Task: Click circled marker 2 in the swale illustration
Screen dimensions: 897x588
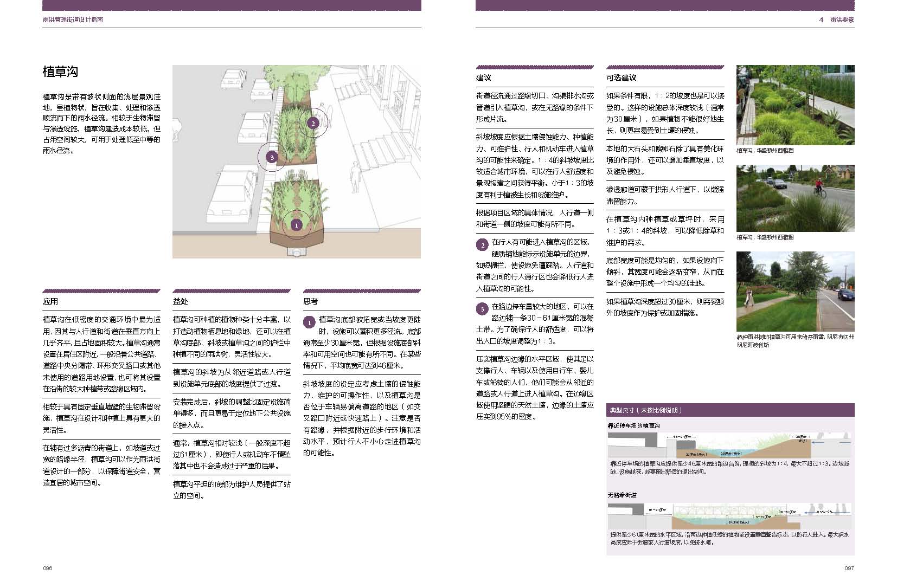Action: [x=313, y=123]
